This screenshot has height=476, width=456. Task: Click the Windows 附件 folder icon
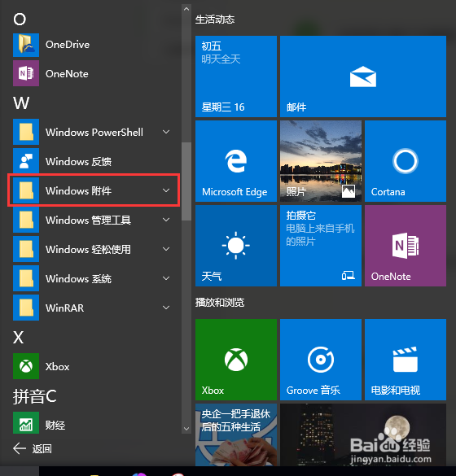click(26, 190)
